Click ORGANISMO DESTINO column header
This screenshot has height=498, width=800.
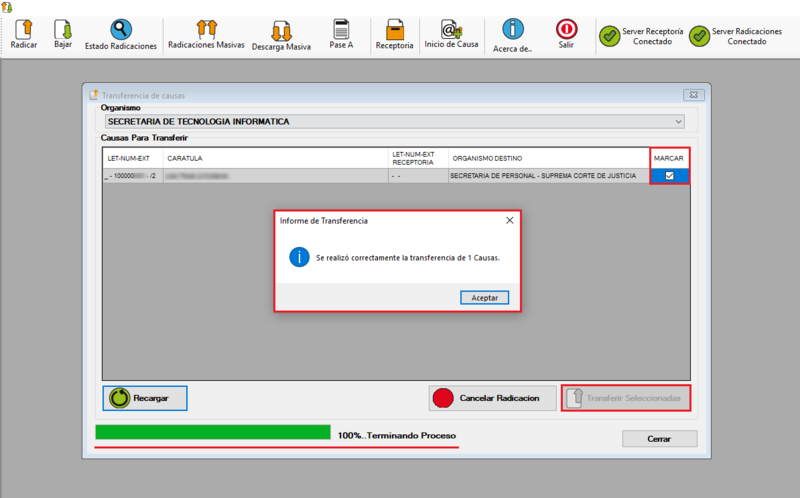pos(549,158)
